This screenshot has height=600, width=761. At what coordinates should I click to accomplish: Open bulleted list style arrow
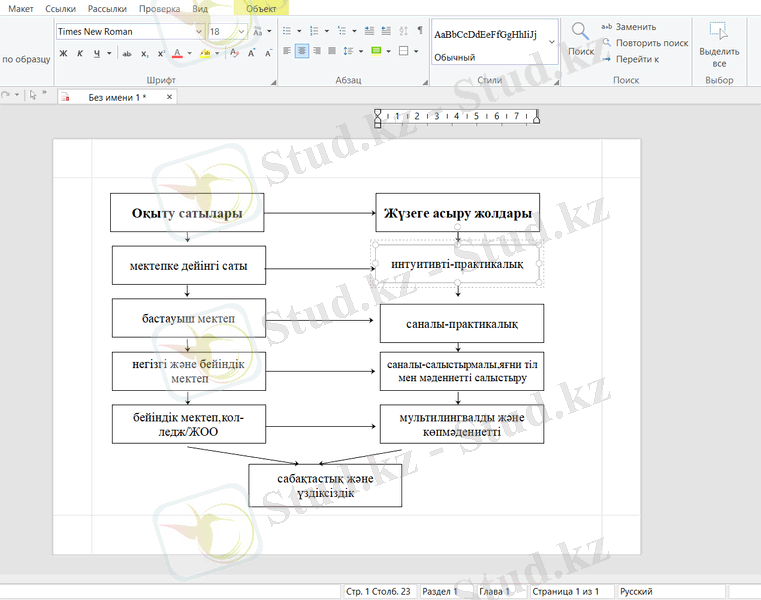(299, 31)
